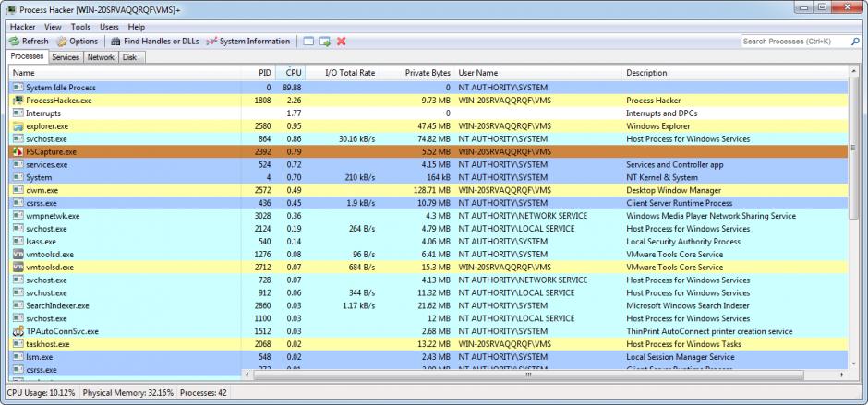868x405 pixels.
Task: Click the Find Window toolbar icon
Action: click(x=308, y=42)
